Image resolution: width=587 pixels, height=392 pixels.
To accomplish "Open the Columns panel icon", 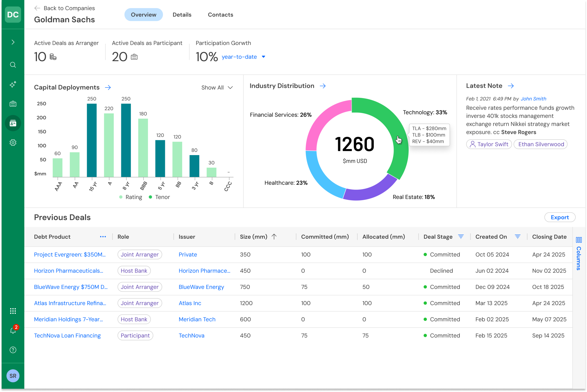I will click(579, 240).
